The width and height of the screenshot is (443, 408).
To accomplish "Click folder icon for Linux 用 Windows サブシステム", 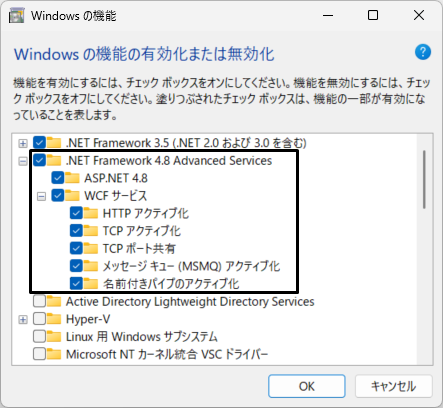I will point(54,336).
